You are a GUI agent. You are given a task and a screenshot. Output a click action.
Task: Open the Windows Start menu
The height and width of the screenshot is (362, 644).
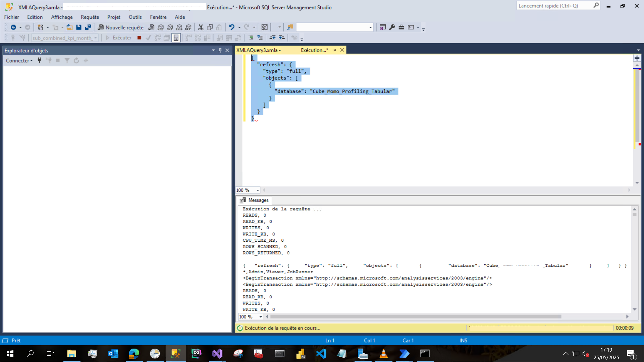click(10, 353)
